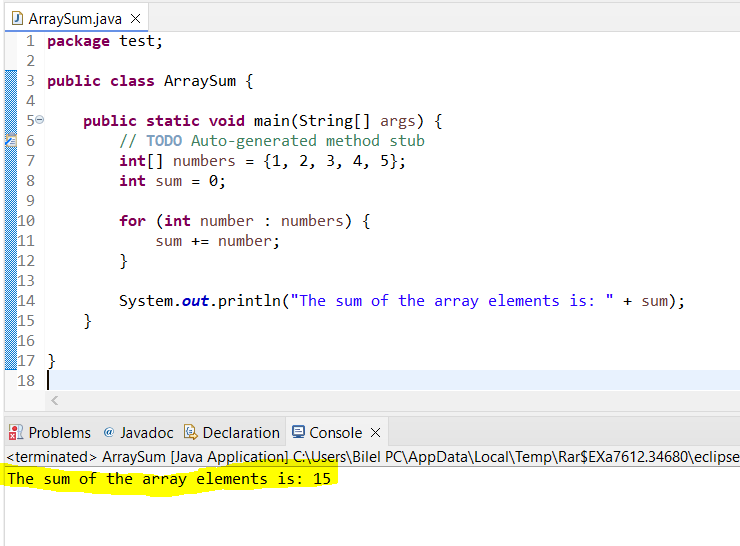Place cursor on empty line 18
The height and width of the screenshot is (546, 740).
coord(392,380)
